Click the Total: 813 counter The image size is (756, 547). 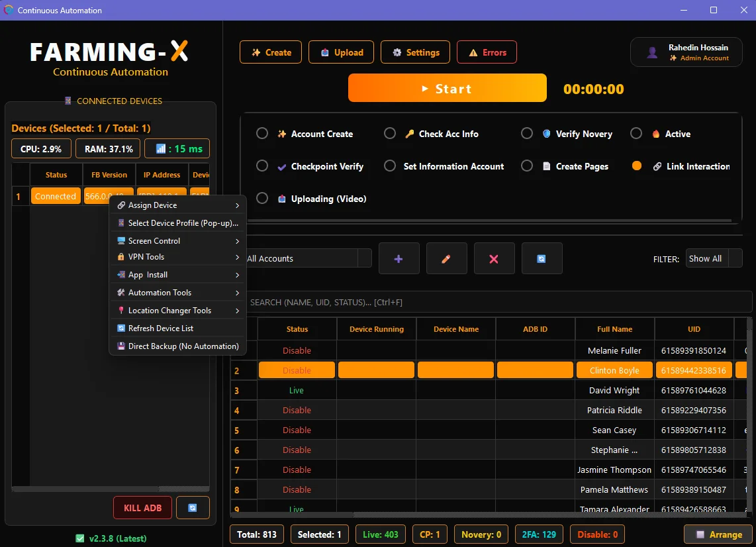(x=256, y=534)
